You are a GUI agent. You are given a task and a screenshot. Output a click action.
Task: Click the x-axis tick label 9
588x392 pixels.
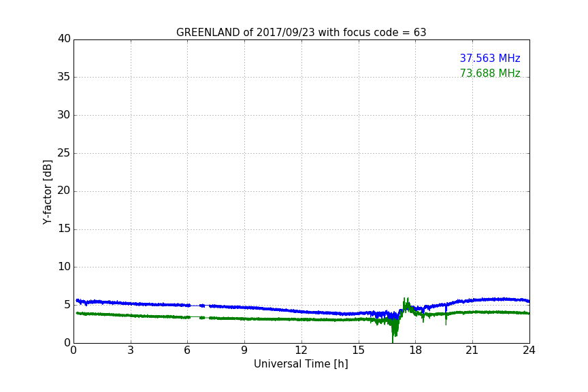point(244,350)
